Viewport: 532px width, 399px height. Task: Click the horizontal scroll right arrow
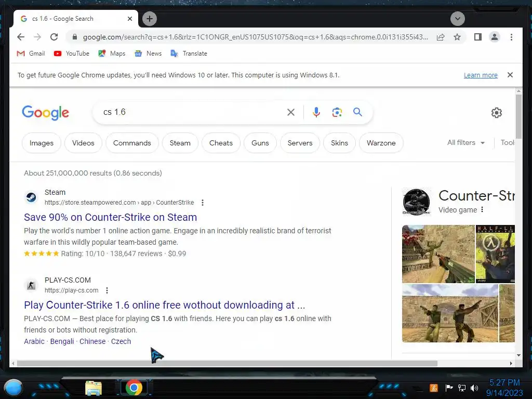(511, 363)
